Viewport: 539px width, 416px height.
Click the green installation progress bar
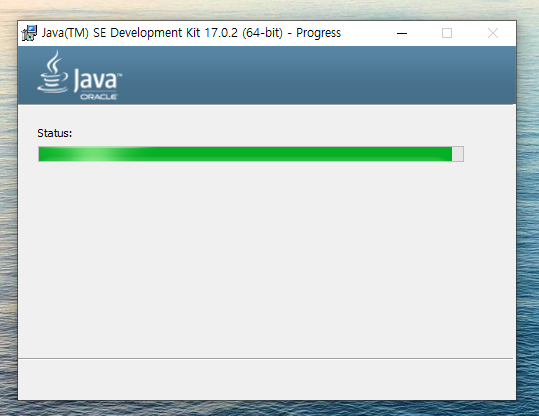251,154
